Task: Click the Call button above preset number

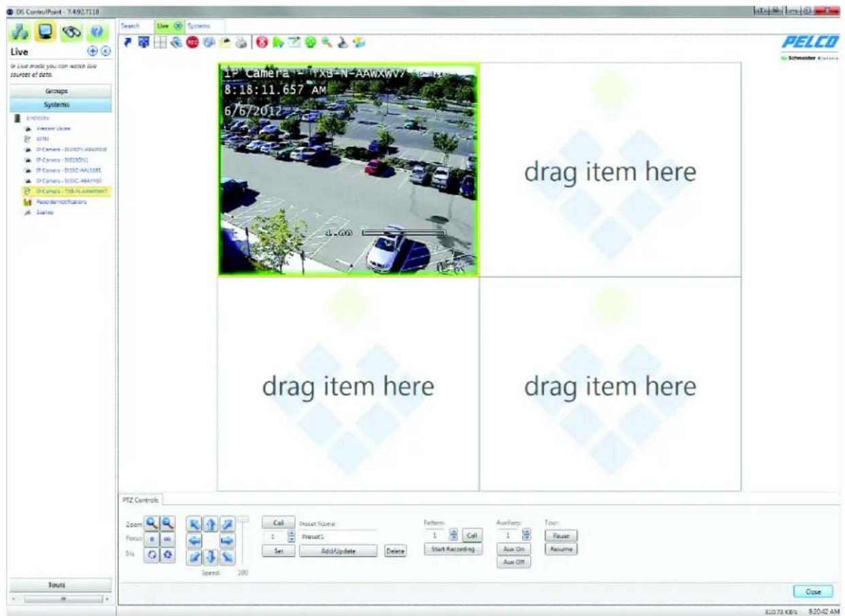Action: coord(278,522)
